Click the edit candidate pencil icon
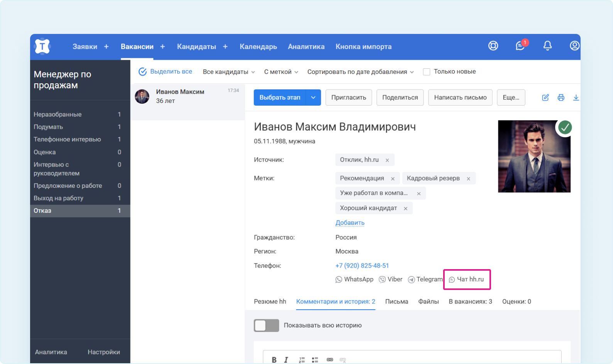This screenshot has width=613, height=364. (545, 98)
